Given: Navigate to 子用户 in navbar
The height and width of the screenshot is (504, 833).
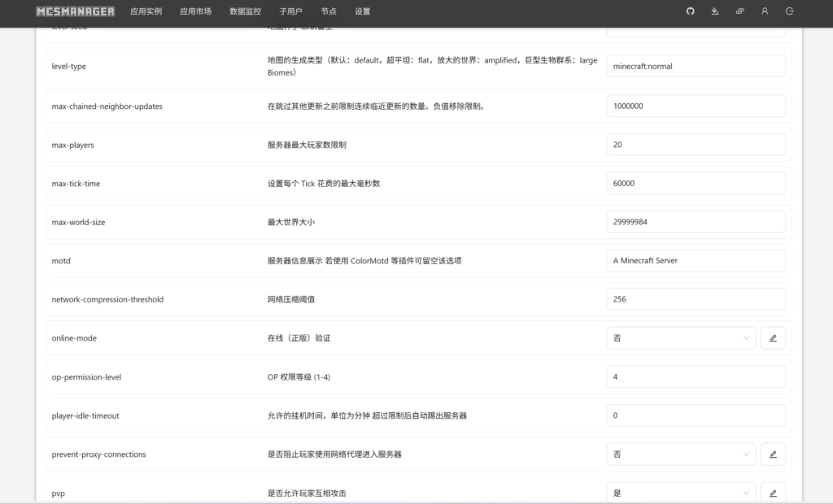Looking at the screenshot, I should [x=290, y=11].
